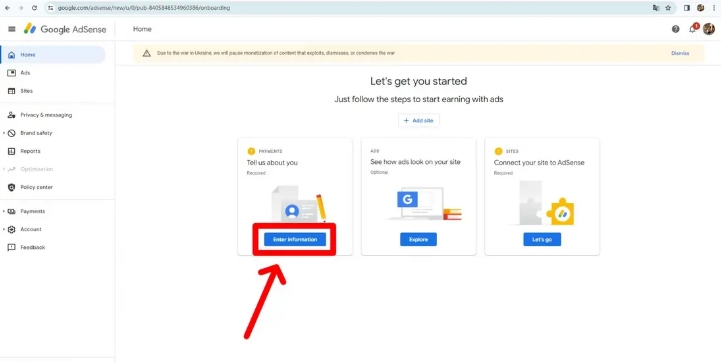Expand the Account sidebar section

[x=4, y=229]
